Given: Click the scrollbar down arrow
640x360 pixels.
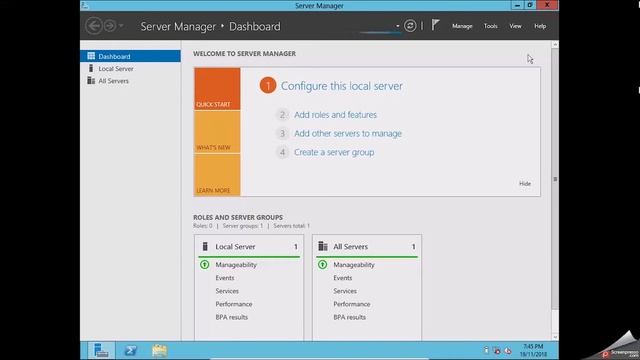Looking at the screenshot, I should coord(555,337).
